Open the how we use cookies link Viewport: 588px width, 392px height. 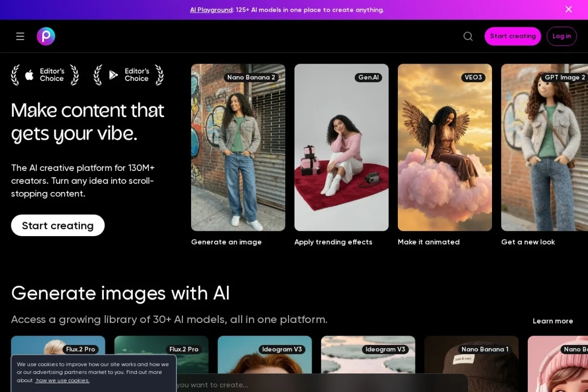[62, 381]
